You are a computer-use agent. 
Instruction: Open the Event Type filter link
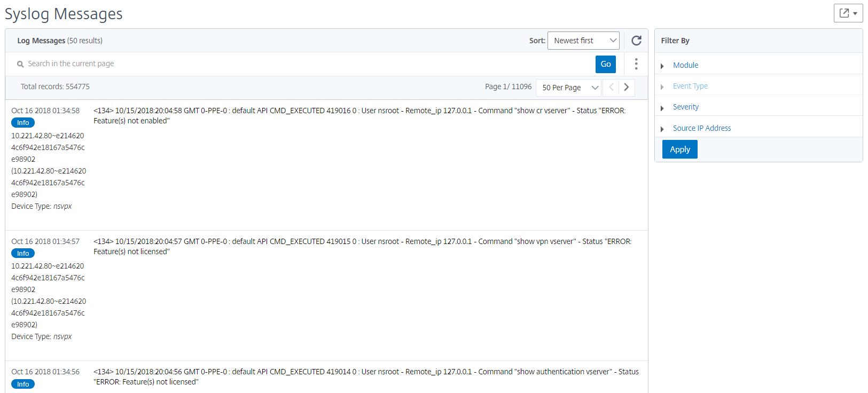690,86
